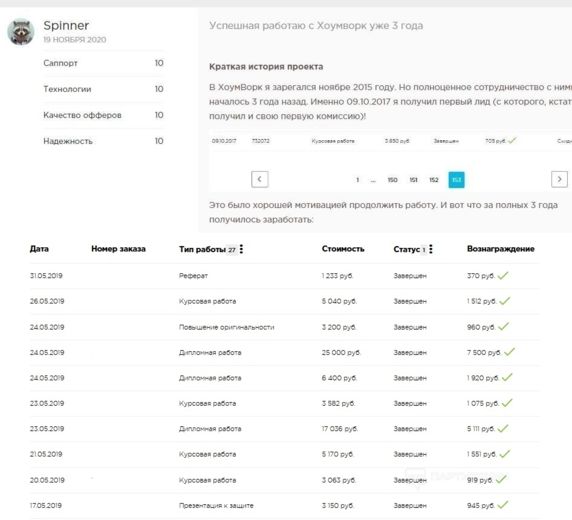
Task: Select page 152 in pagination
Action: (434, 180)
